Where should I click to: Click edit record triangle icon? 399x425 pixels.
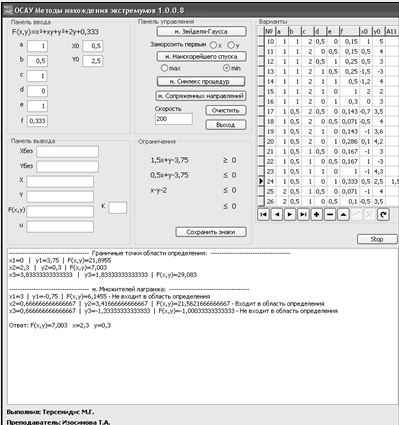(x=343, y=215)
